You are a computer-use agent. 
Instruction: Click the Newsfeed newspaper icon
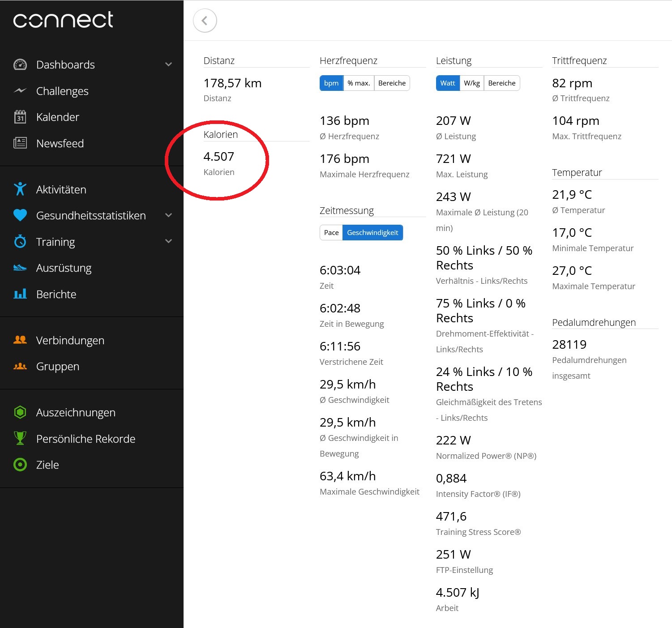(x=20, y=143)
